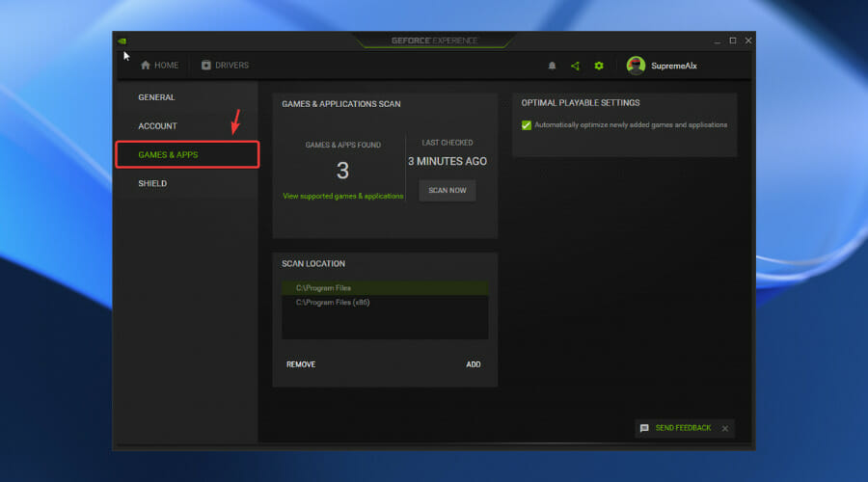868x482 pixels.
Task: Toggle automatically optimize newly added games checkbox
Action: click(527, 125)
